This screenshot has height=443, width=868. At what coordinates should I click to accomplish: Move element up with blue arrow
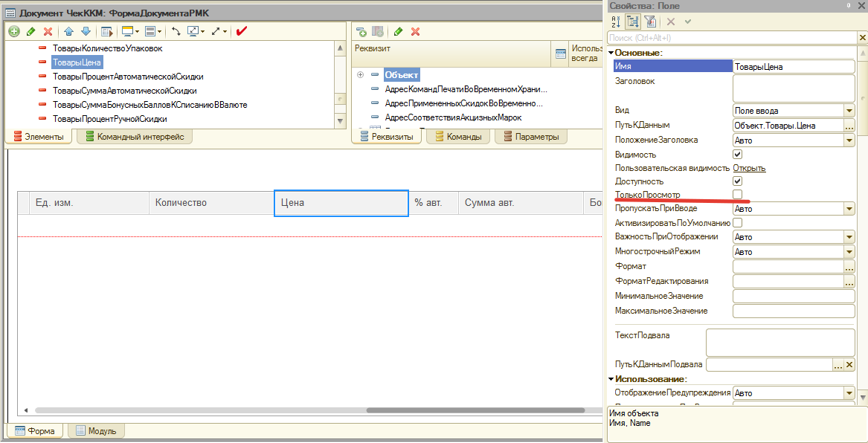pos(69,31)
